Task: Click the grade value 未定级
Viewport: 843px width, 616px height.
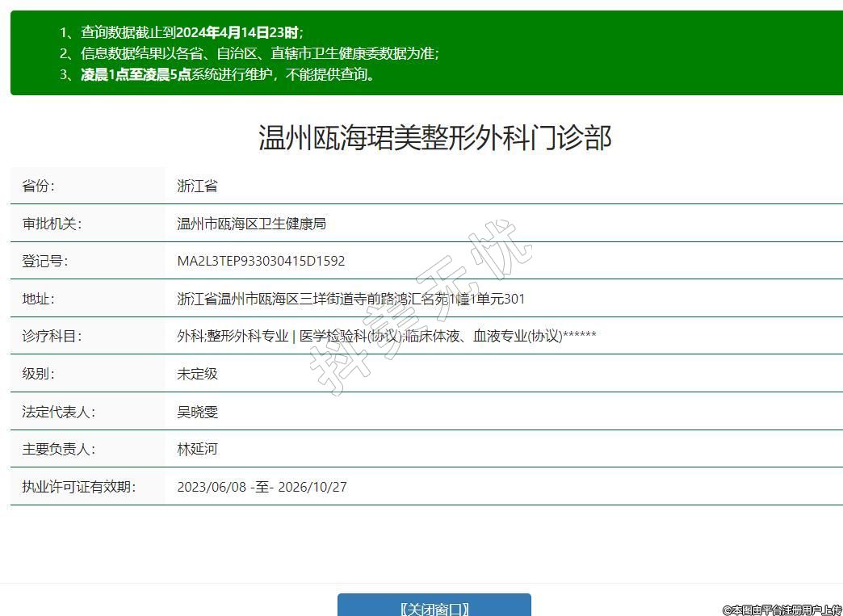Action: pos(197,374)
